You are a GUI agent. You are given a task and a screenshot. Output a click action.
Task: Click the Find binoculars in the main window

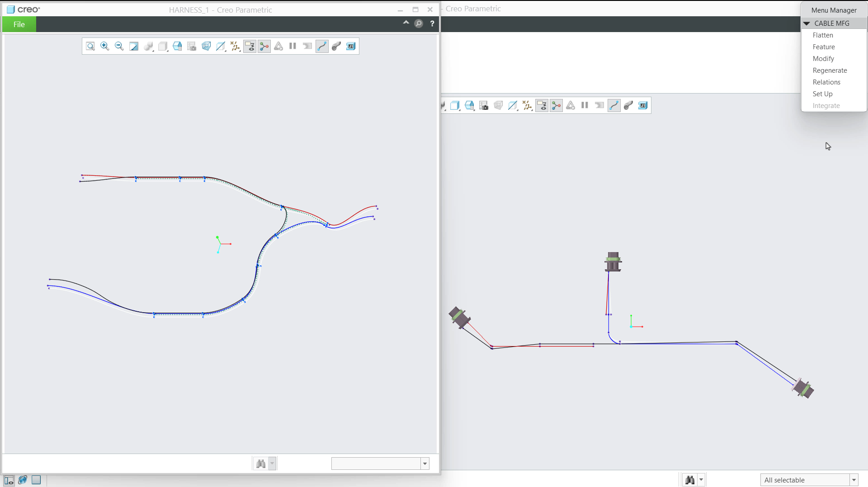click(x=690, y=480)
